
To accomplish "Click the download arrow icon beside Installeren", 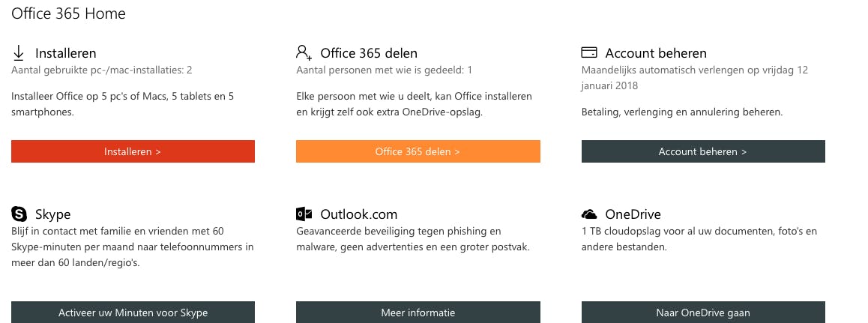I will coord(19,52).
